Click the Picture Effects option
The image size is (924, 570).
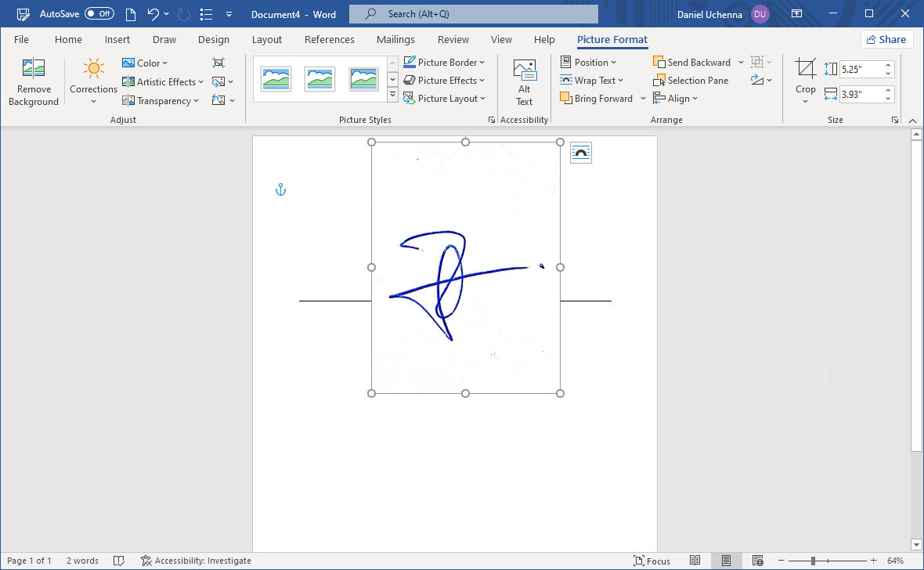pyautogui.click(x=444, y=80)
